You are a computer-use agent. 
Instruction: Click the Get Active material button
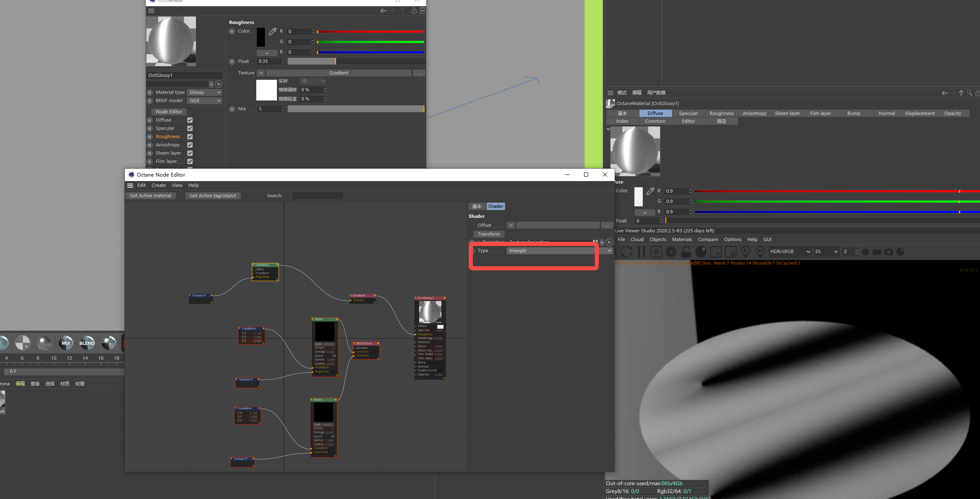[x=150, y=195]
